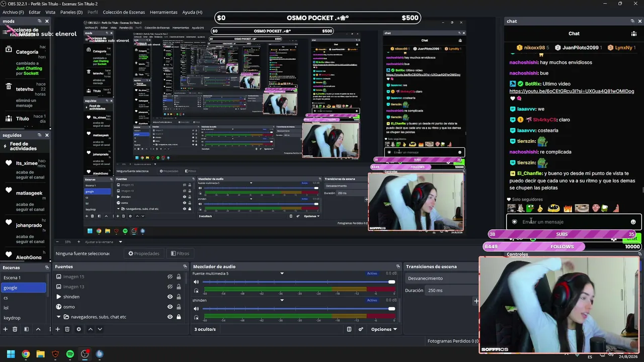Open the Windows Start menu
This screenshot has height=362, width=644.
tap(11, 354)
